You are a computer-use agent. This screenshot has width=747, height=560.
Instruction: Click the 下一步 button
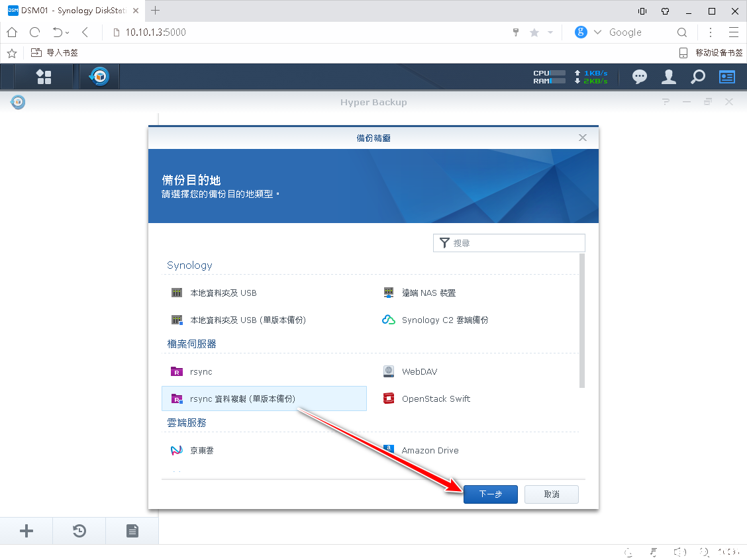click(x=490, y=494)
